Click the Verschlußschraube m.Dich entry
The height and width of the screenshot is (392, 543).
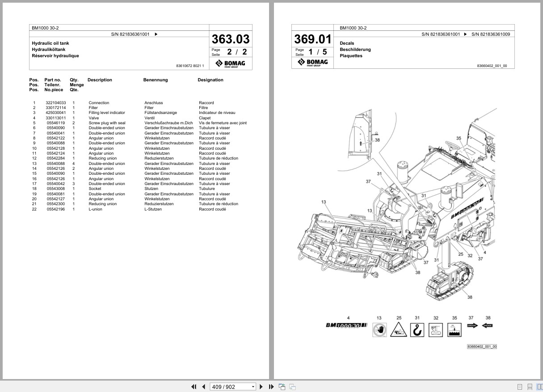pos(168,123)
